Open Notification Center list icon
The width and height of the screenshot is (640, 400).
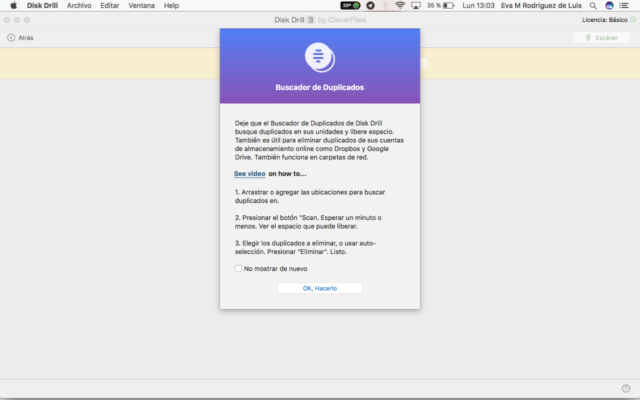[624, 5]
